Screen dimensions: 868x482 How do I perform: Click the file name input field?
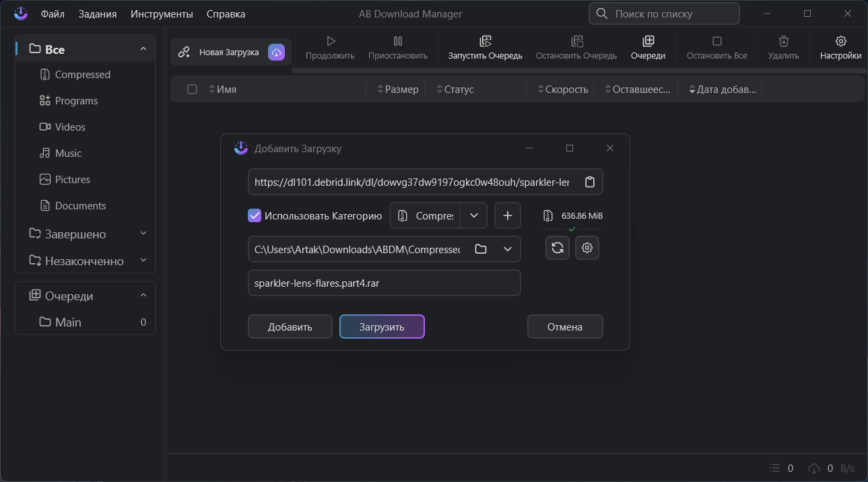[384, 283]
